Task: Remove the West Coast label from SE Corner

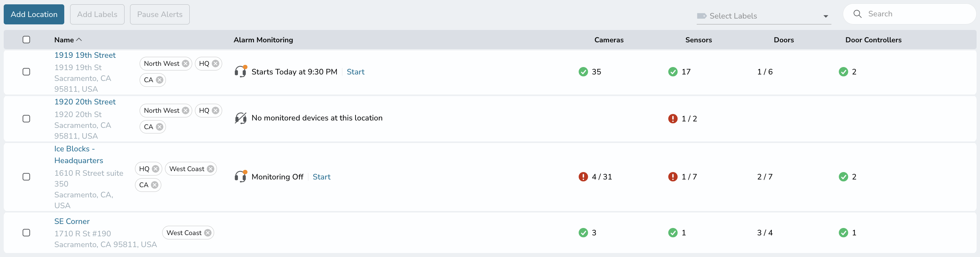Action: (x=208, y=233)
